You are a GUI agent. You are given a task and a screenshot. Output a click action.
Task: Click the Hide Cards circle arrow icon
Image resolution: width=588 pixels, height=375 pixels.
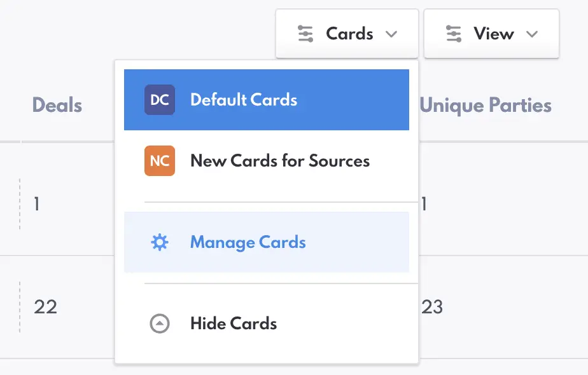[x=160, y=323]
